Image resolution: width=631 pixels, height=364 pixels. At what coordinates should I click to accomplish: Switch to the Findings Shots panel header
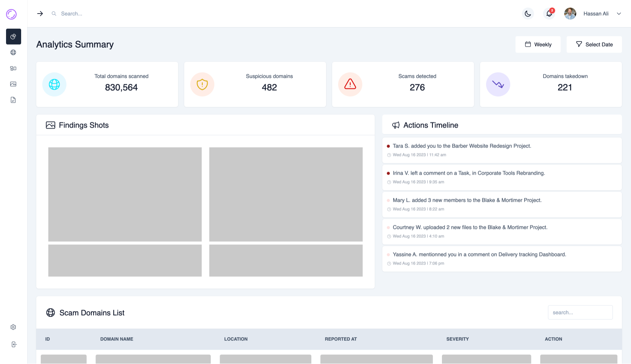(x=83, y=125)
